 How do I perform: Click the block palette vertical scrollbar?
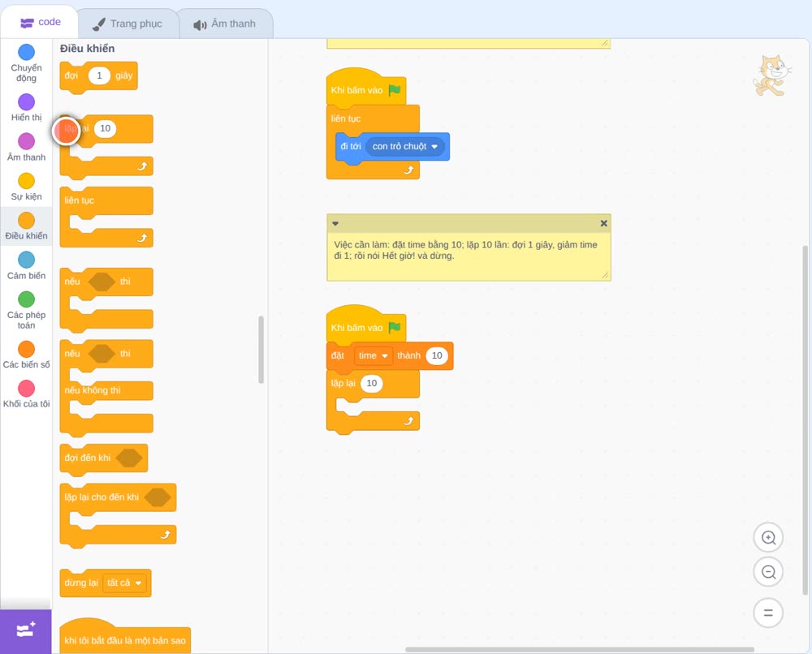coord(261,350)
